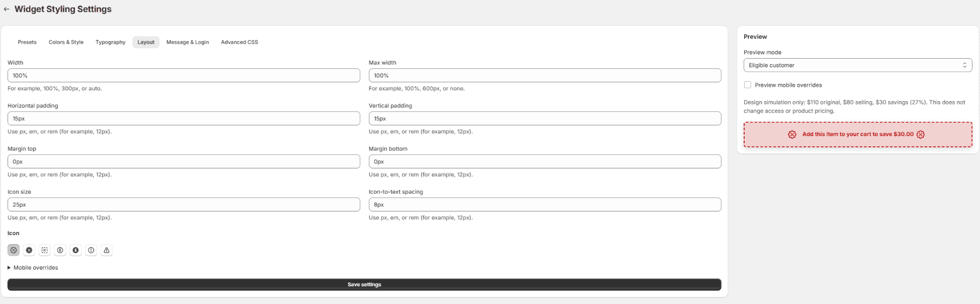The width and height of the screenshot is (980, 304).
Task: Focus the Icon size field
Action: click(184, 204)
